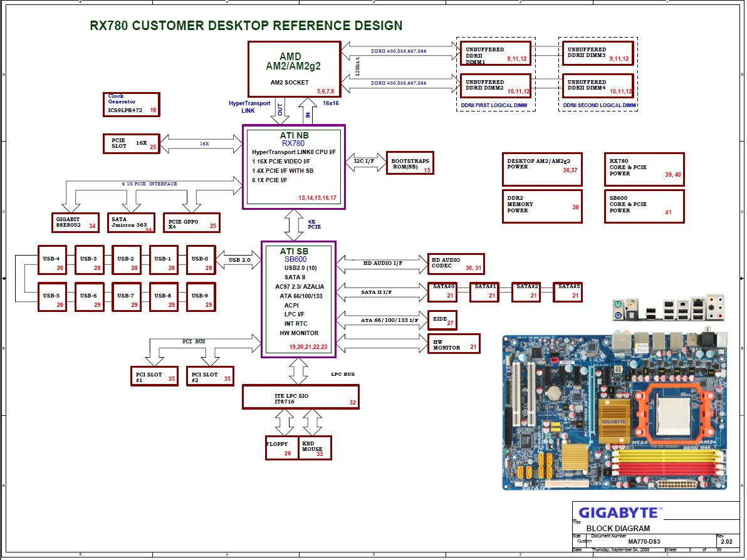Click the 16x16 label near HyperTransport
747x560 pixels.
click(331, 103)
